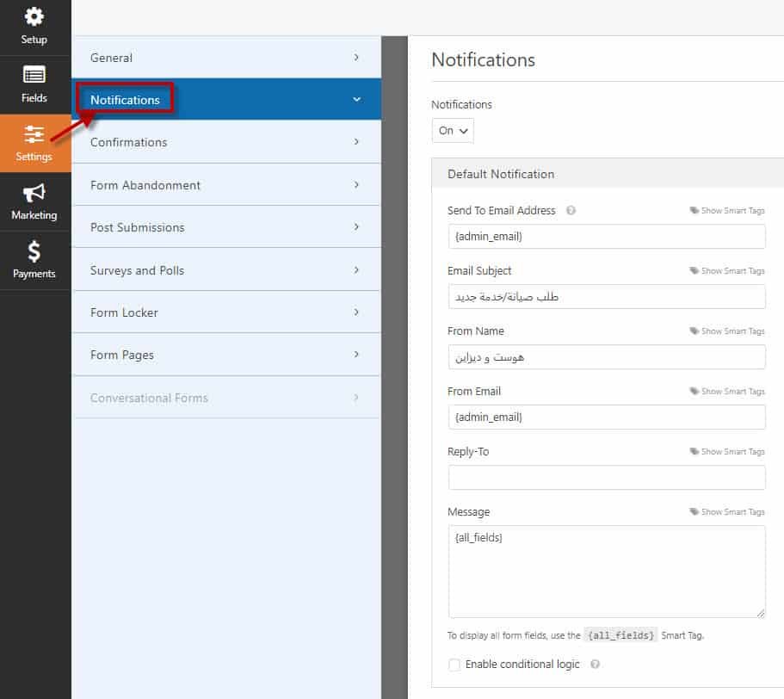Image resolution: width=784 pixels, height=699 pixels.
Task: Expand Form Locker section chevron
Action: pos(356,312)
